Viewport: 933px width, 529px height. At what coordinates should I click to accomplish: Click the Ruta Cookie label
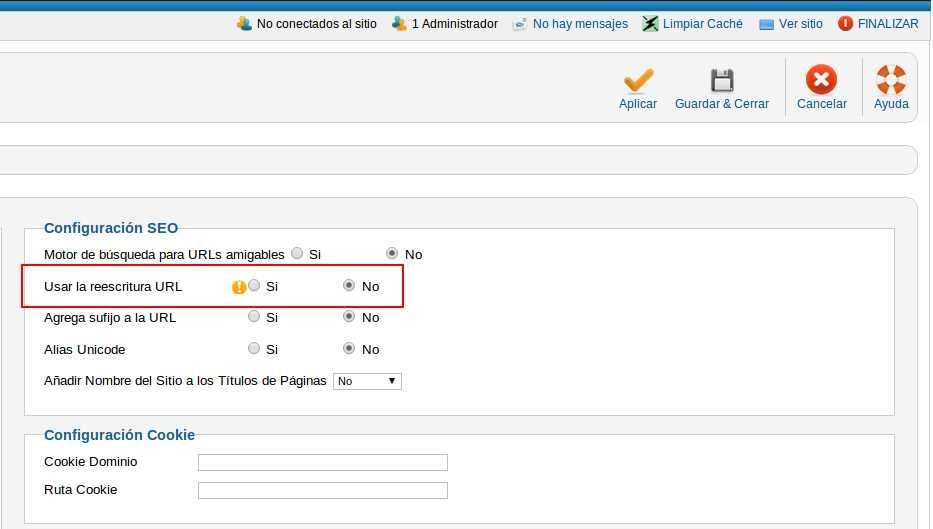click(x=80, y=490)
